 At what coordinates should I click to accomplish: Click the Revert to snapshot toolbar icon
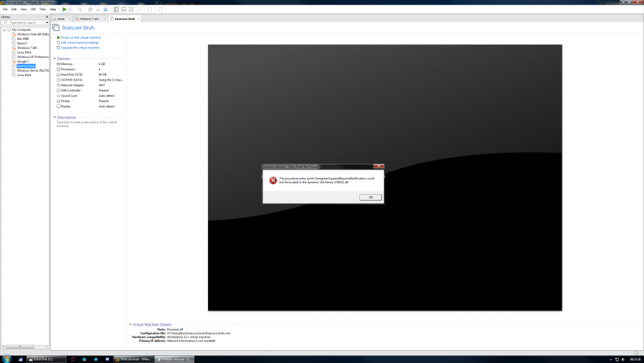tap(98, 9)
